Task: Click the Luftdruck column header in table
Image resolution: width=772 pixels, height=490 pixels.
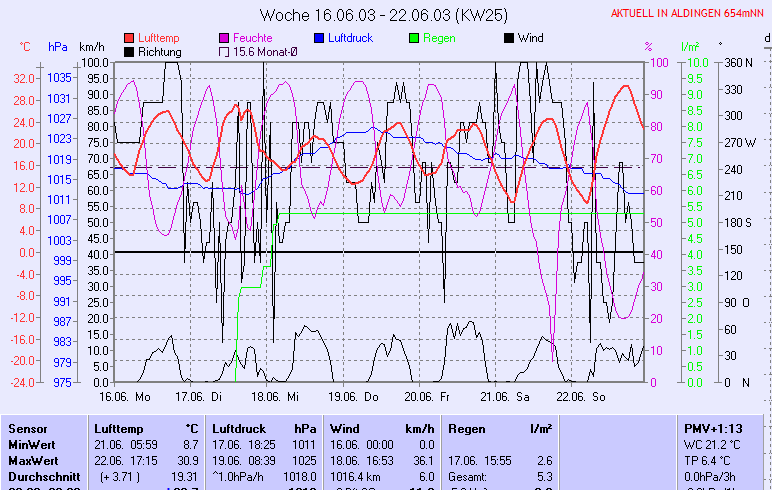Action: pos(239,428)
